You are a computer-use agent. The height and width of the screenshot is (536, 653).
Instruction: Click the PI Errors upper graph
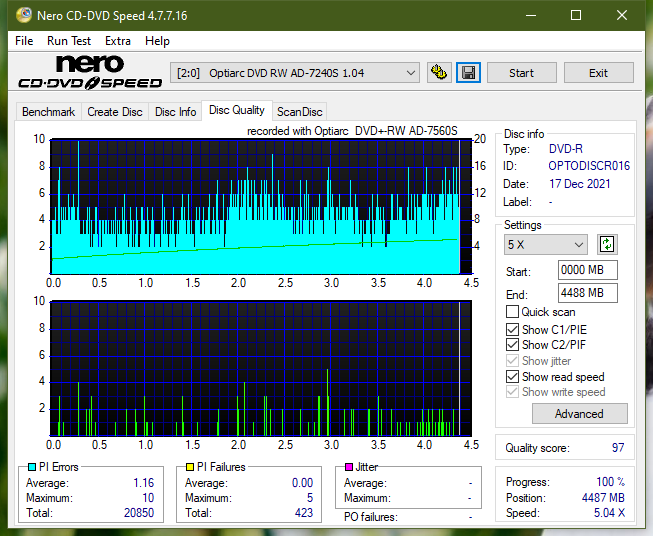click(261, 207)
